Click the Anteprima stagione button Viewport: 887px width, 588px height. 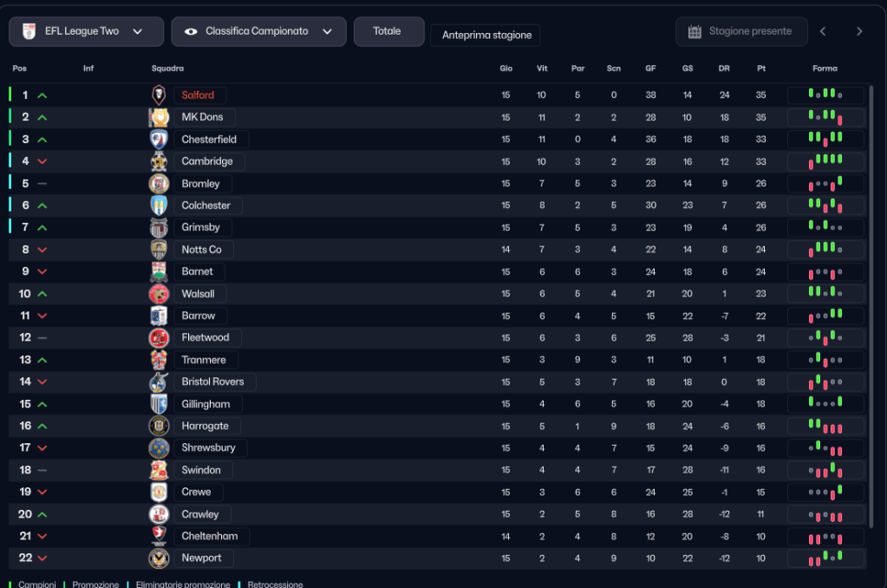486,36
